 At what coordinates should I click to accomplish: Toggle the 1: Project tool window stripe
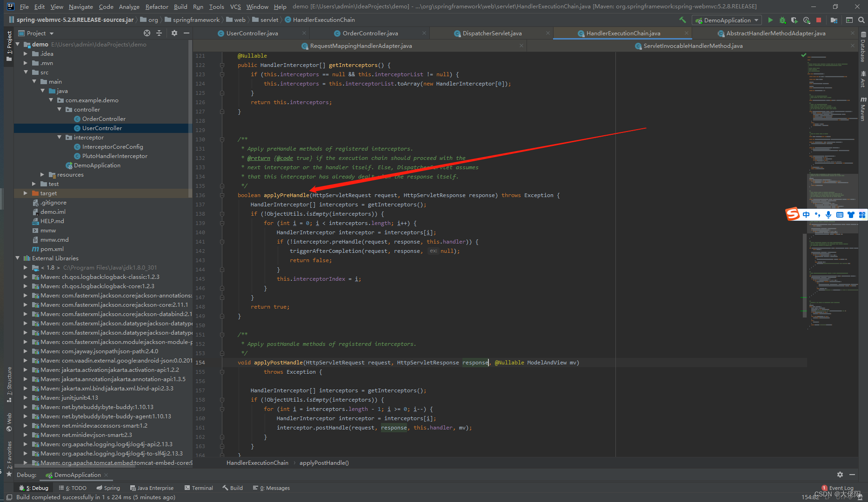point(9,46)
